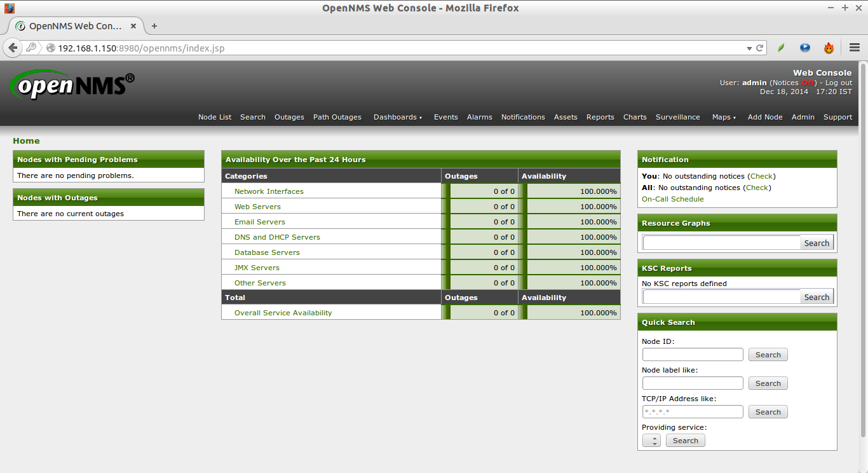Open Web Servers category
868x473 pixels.
tap(257, 207)
